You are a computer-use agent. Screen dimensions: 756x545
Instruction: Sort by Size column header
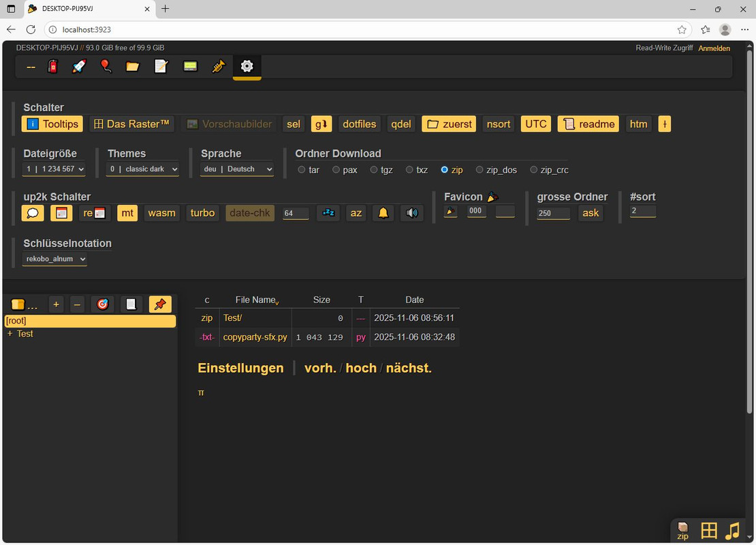[321, 300]
